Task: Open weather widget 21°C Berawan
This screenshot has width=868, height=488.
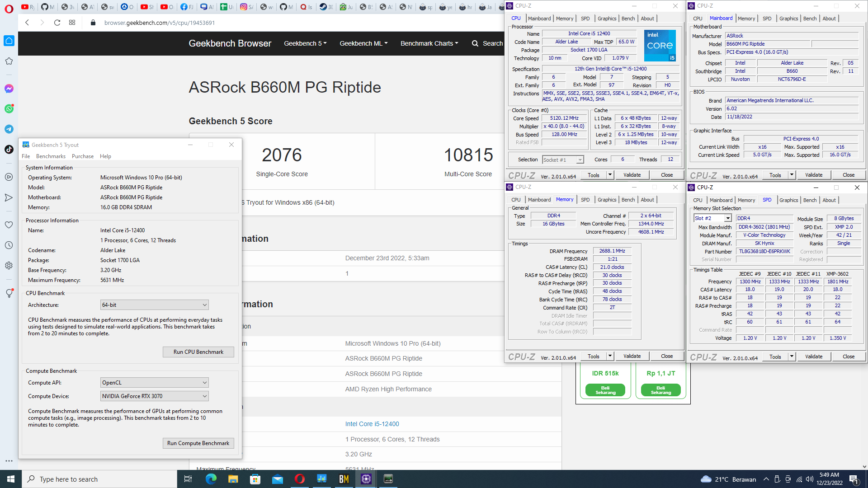Action: tap(728, 479)
